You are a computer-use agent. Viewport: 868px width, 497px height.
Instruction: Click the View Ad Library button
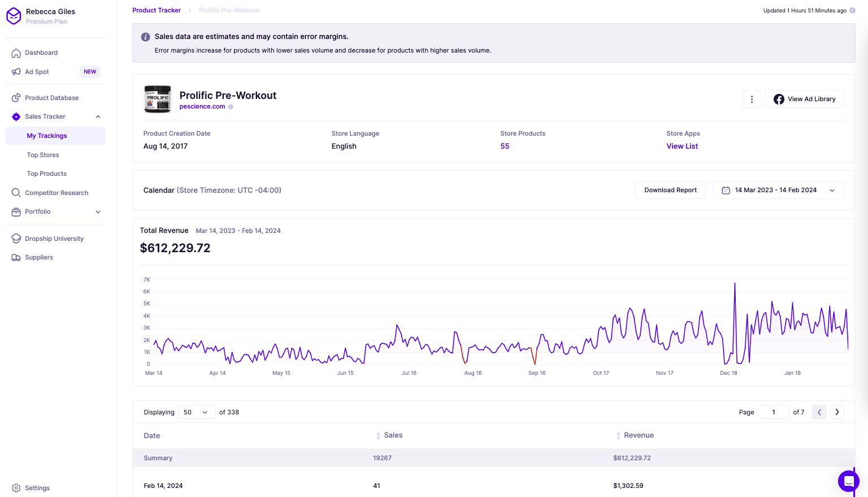click(804, 99)
